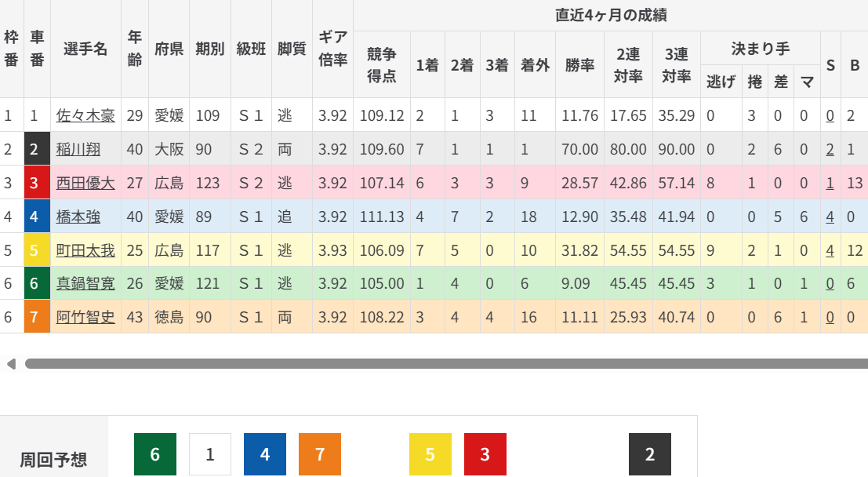Open 町田太我 racer details
This screenshot has height=477, width=868.
tap(85, 251)
